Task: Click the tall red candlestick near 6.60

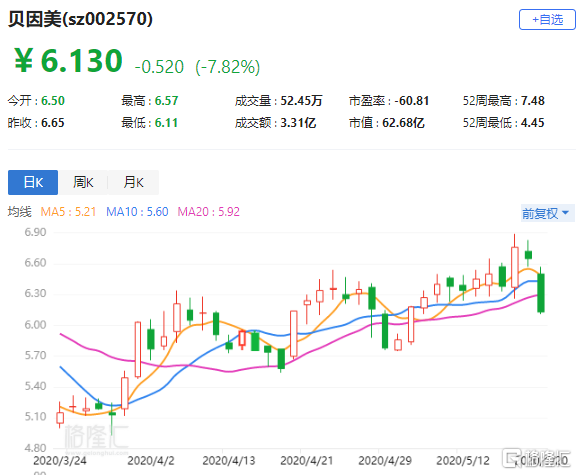Action: click(x=515, y=267)
